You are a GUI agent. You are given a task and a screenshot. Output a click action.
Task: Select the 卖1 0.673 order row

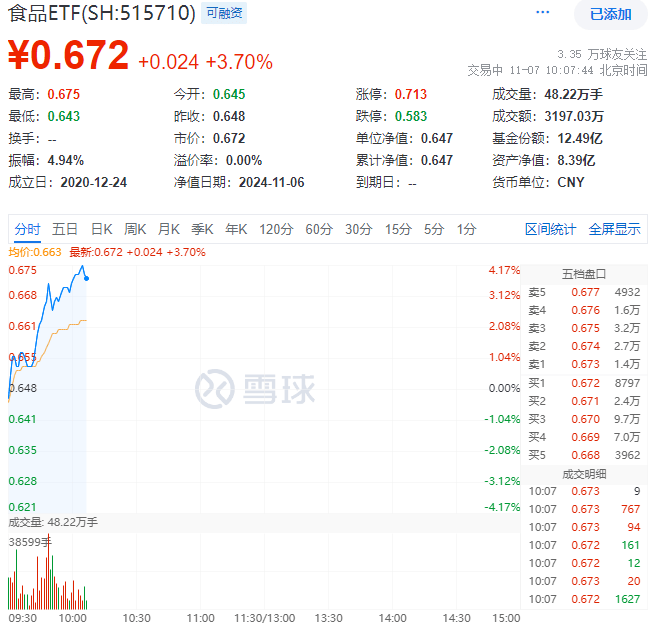[x=584, y=364]
